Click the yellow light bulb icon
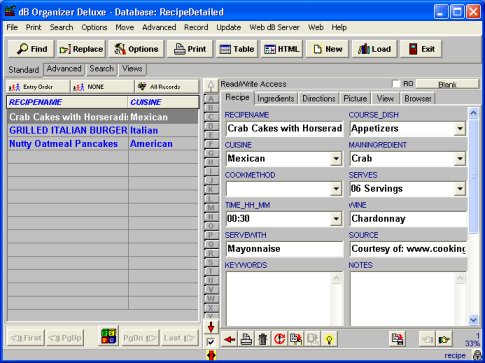 [329, 339]
